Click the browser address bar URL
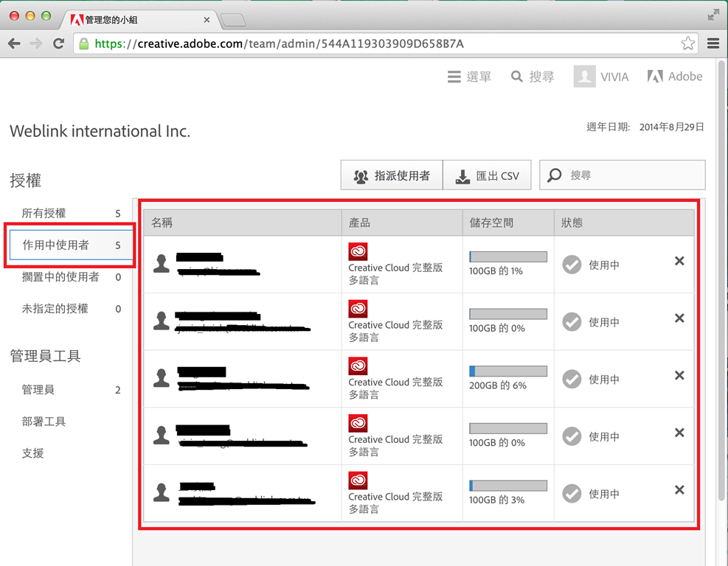The width and height of the screenshot is (728, 566). click(x=279, y=43)
